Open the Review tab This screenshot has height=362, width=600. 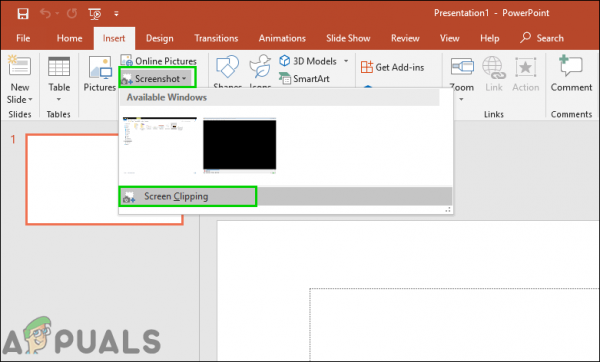click(x=405, y=38)
